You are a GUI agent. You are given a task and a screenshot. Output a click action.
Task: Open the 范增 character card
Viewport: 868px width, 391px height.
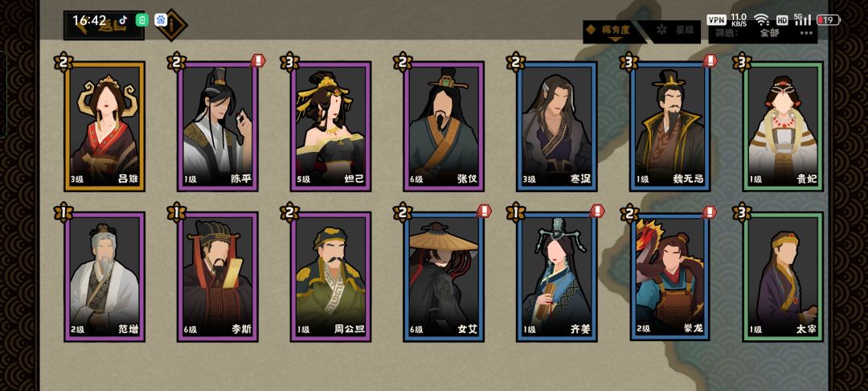104,277
